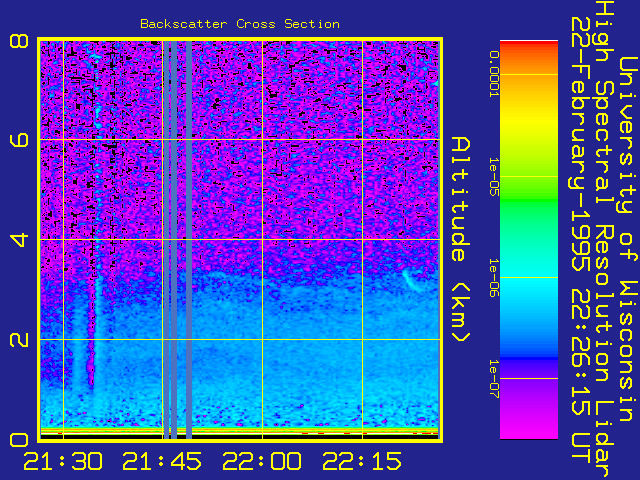
Task: Click the 0.0001 colorbar label
Action: (x=494, y=74)
